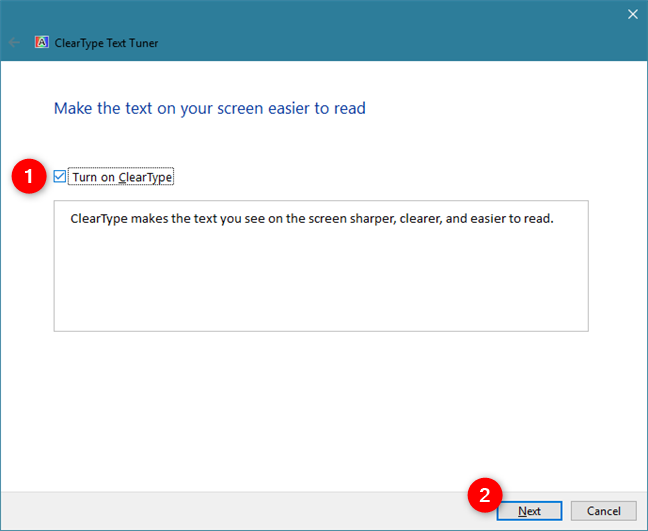Click the red number 2 badge
648x531 pixels.
tap(484, 495)
